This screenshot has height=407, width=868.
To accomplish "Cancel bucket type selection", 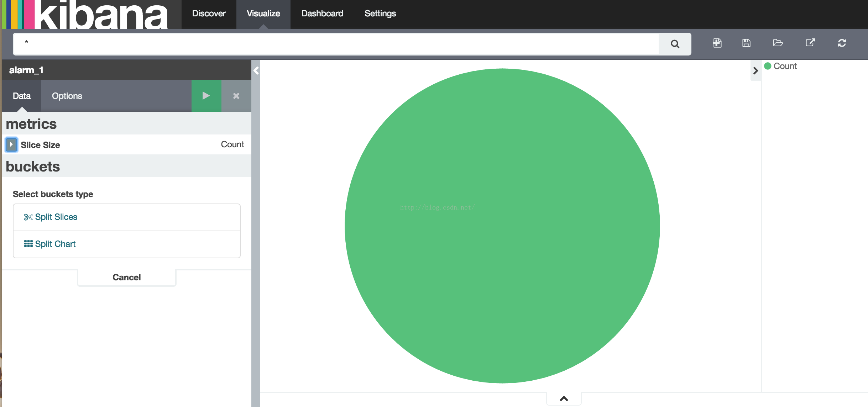I will click(x=127, y=277).
